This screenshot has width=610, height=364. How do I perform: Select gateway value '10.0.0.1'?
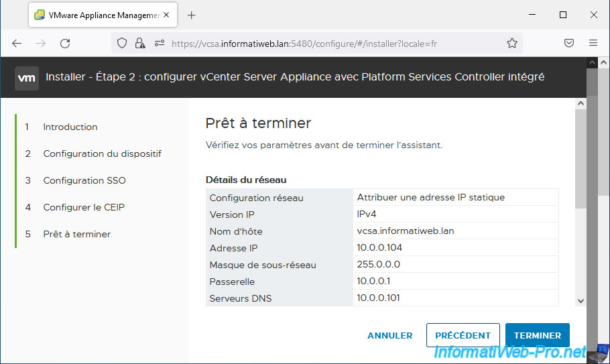click(x=373, y=281)
